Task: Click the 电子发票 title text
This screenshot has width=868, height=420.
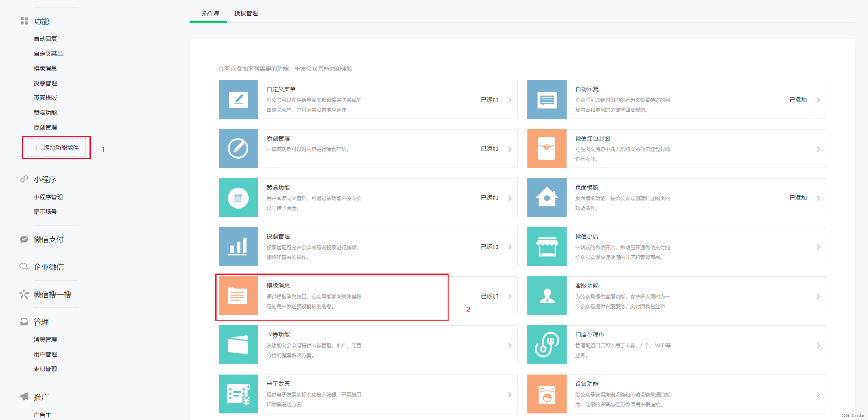Action: pyautogui.click(x=278, y=384)
